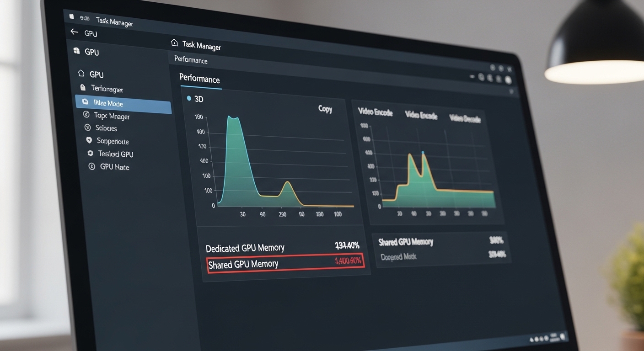Toggle the 3D indicator dot on the graph

click(x=188, y=98)
